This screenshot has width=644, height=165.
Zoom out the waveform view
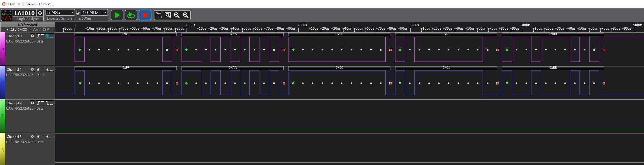click(x=177, y=15)
